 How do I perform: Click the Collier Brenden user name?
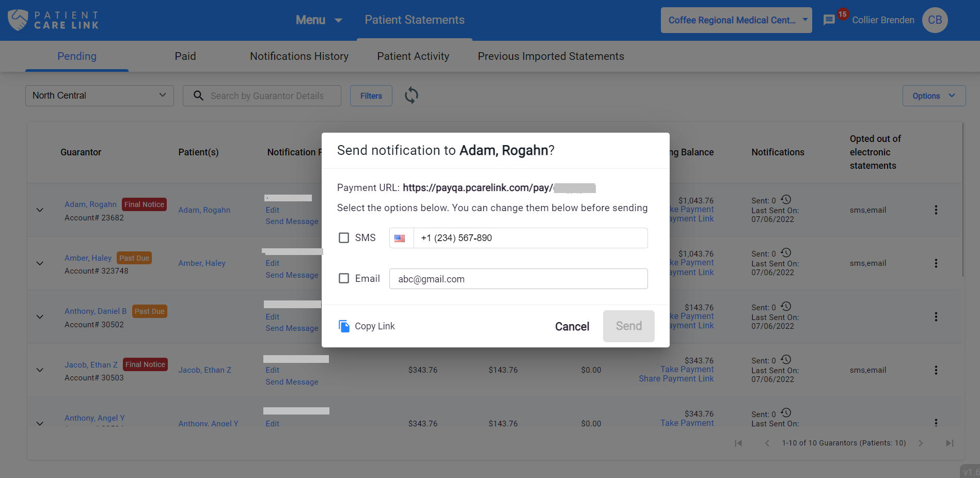pos(883,20)
